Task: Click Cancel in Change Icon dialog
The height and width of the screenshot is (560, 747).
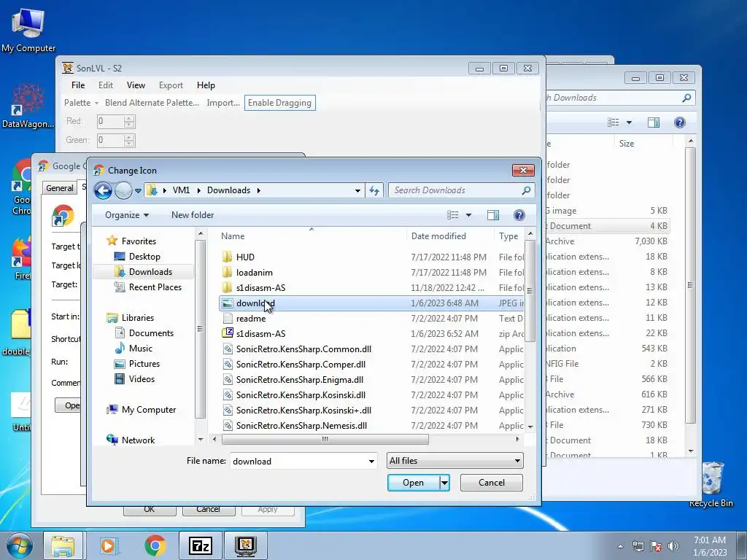Action: pos(491,483)
